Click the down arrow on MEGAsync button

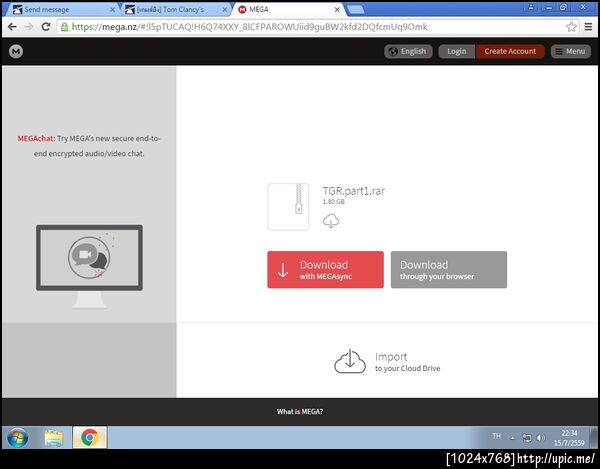coord(283,270)
